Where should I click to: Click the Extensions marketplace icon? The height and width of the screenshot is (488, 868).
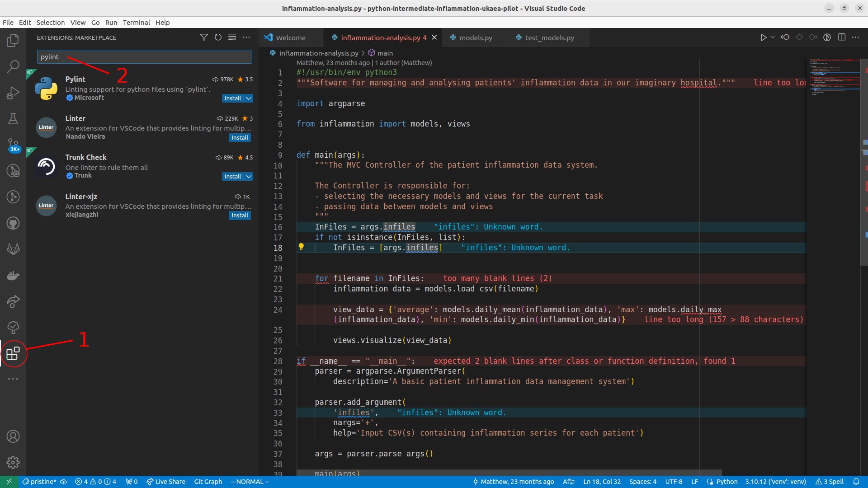[13, 353]
